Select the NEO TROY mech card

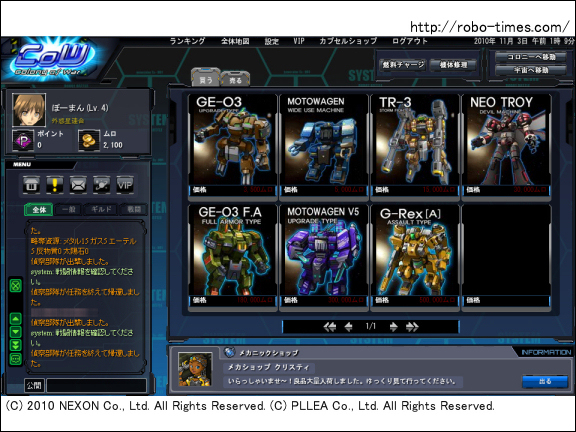point(506,147)
